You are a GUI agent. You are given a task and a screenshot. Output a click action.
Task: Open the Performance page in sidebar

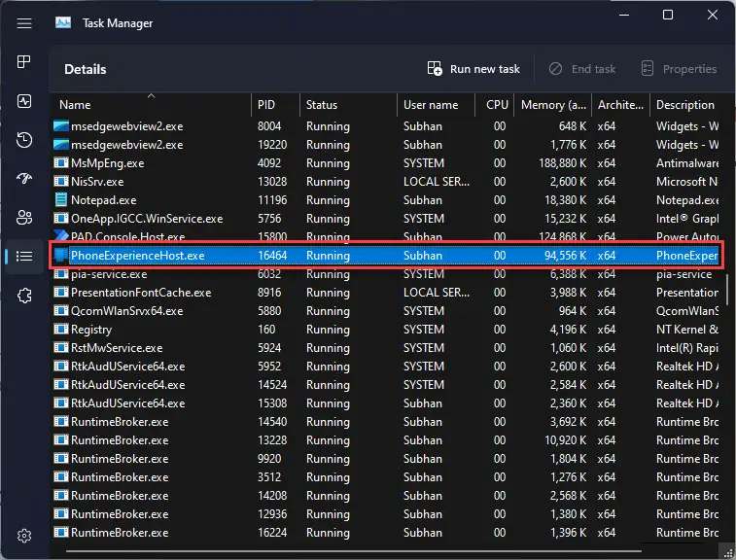pyautogui.click(x=24, y=101)
